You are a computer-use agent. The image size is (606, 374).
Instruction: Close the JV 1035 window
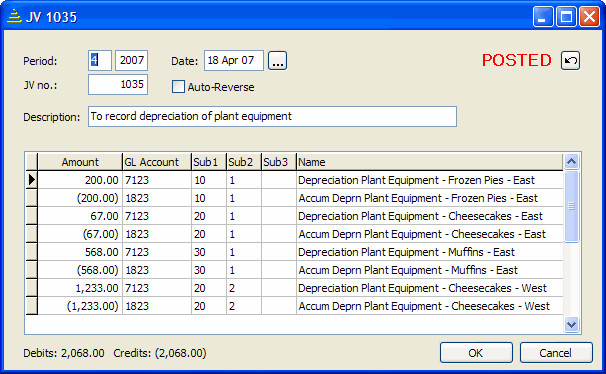coord(589,17)
